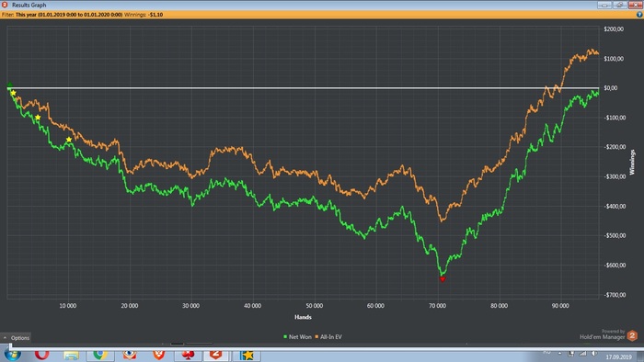Open Brave browser from the taskbar

coord(158,355)
